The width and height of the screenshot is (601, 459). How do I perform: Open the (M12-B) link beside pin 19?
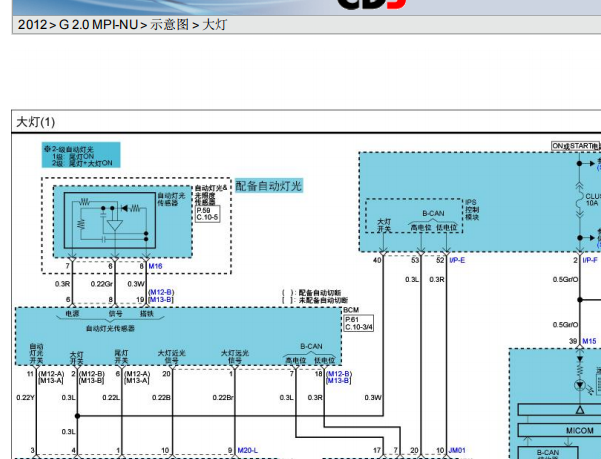click(x=161, y=292)
